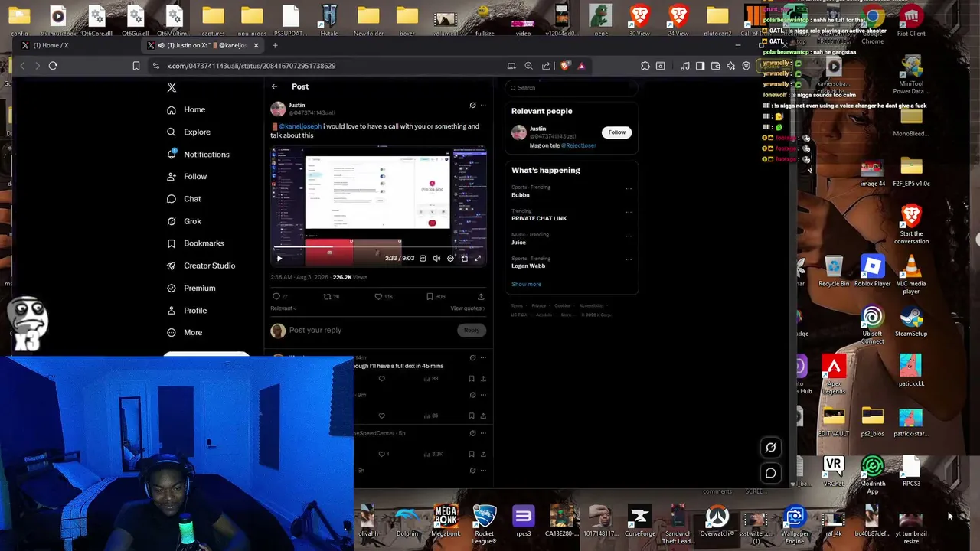The height and width of the screenshot is (551, 980).
Task: Open Profile in the X sidebar
Action: click(x=187, y=310)
